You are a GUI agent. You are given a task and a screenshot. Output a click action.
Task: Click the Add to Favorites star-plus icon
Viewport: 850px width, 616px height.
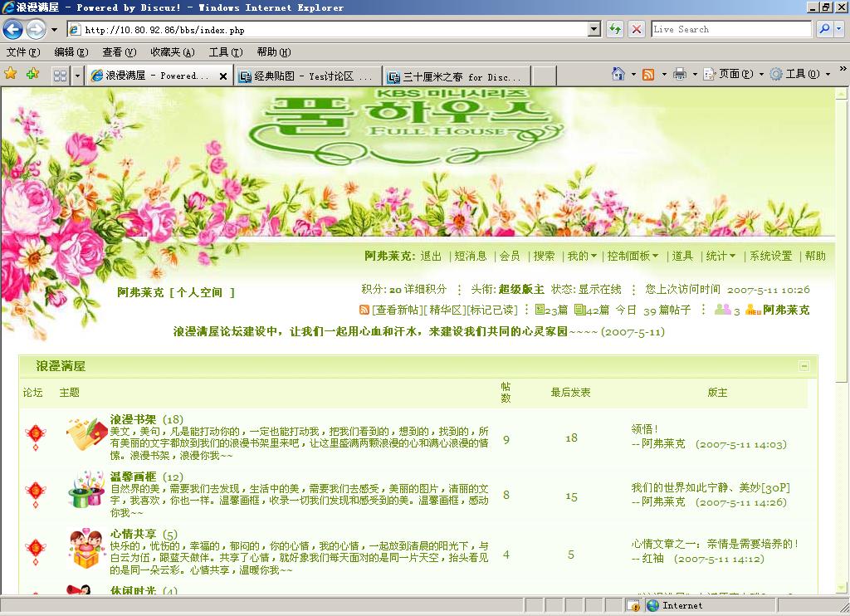pyautogui.click(x=32, y=73)
